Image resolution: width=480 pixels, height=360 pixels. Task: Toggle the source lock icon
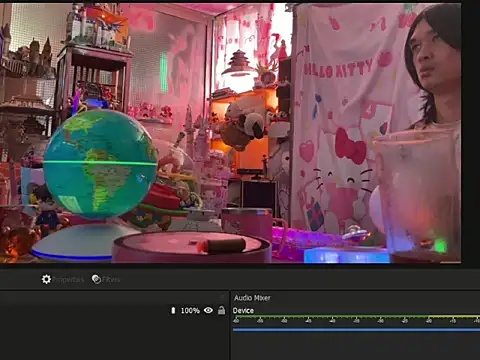tap(221, 310)
